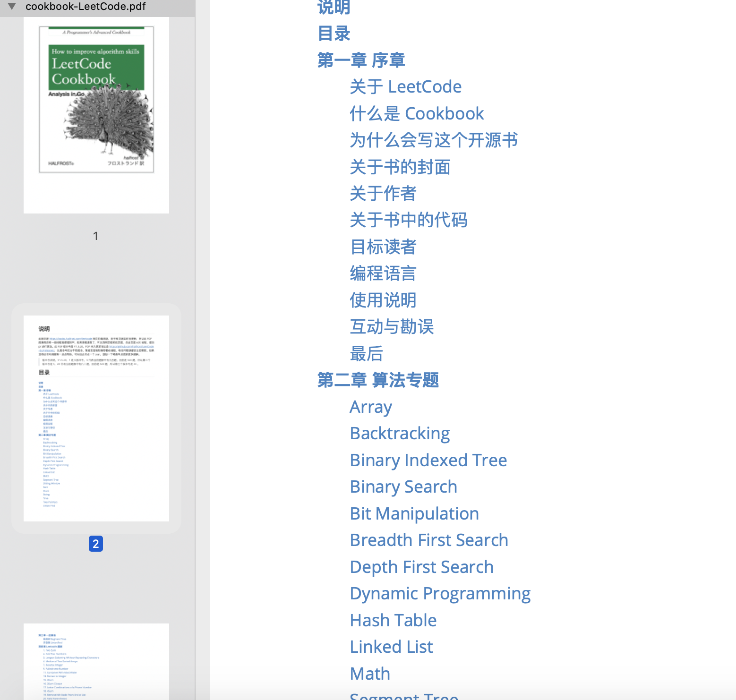
Task: Open the 关于书中的代码 link
Action: [x=409, y=220]
